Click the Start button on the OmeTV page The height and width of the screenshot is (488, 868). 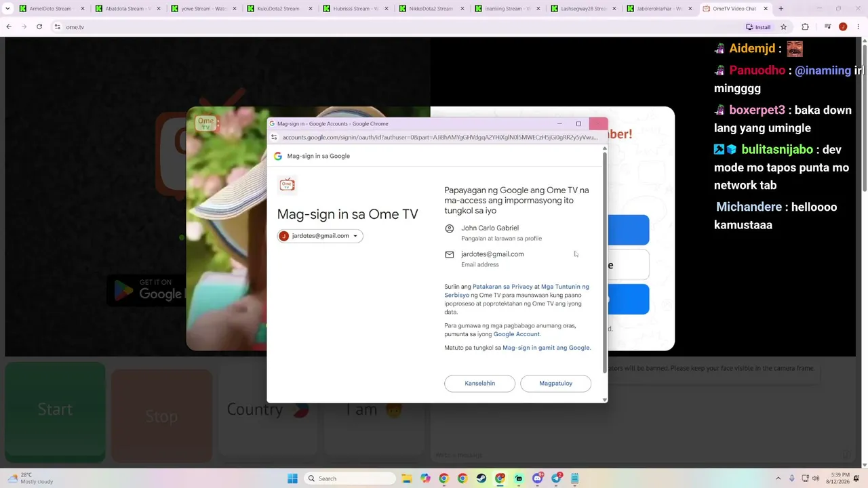tap(55, 411)
